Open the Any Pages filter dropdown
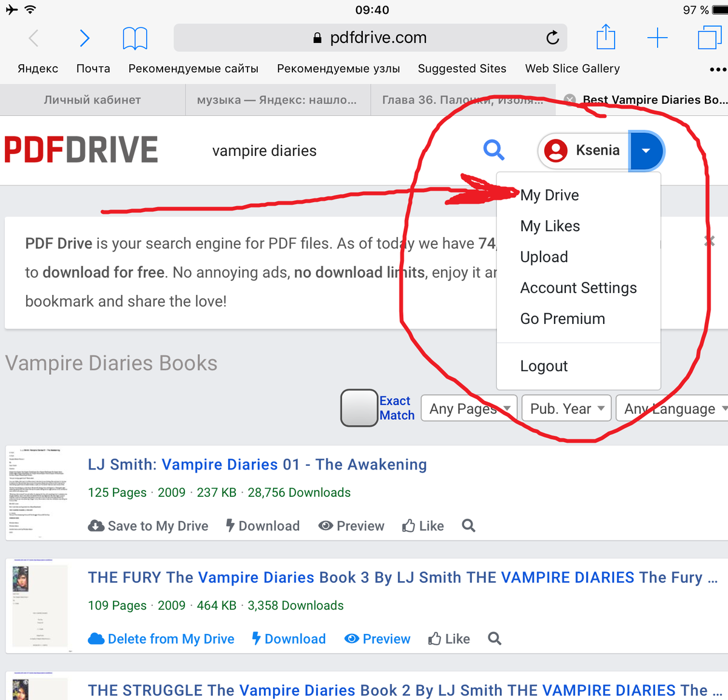 (469, 409)
